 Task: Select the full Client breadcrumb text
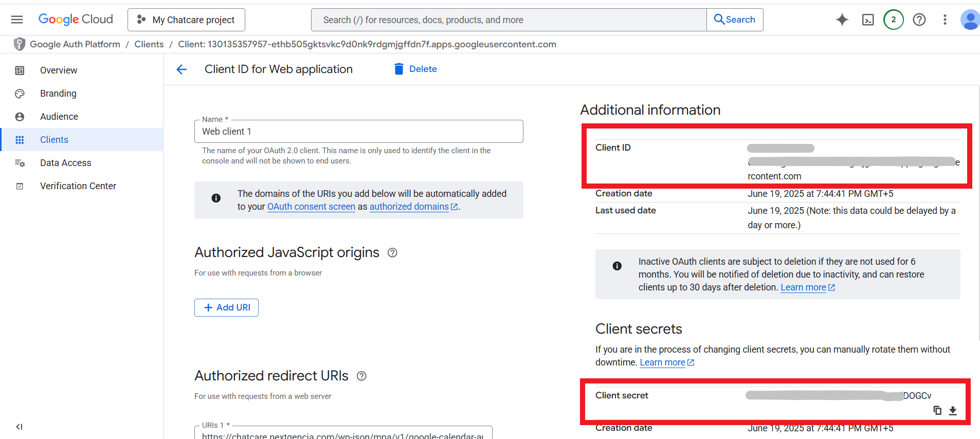pyautogui.click(x=367, y=44)
